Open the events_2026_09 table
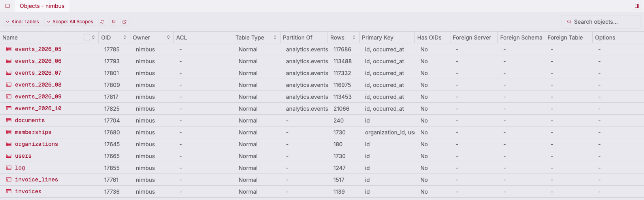 pos(38,97)
